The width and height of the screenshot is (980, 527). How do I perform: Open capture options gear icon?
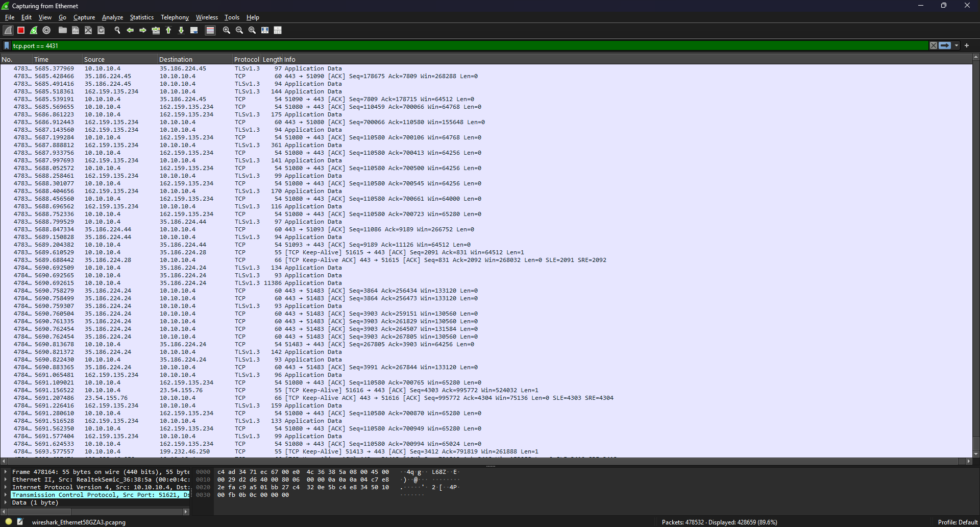[46, 31]
